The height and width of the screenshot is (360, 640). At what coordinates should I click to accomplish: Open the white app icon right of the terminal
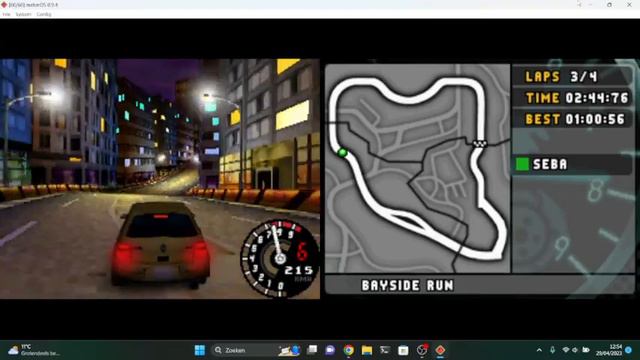(x=403, y=350)
